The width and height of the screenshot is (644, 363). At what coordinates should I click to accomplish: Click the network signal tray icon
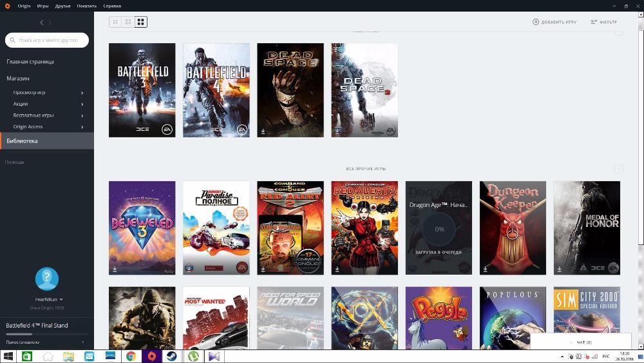[x=594, y=357]
